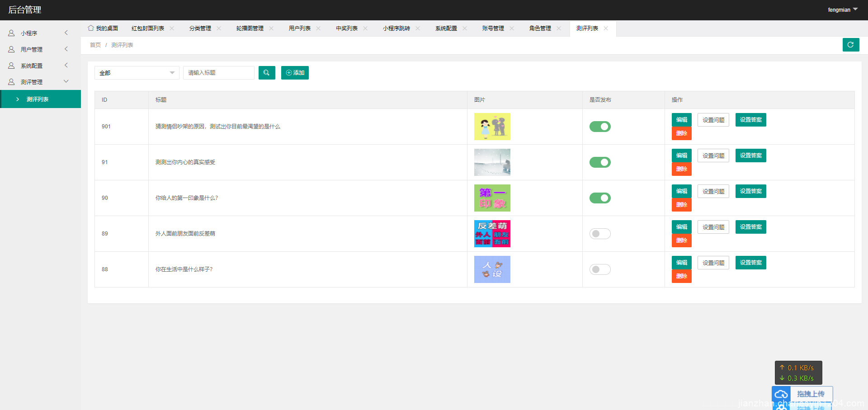Click 设置问题 for ID 89
868x410 pixels.
pyautogui.click(x=713, y=227)
